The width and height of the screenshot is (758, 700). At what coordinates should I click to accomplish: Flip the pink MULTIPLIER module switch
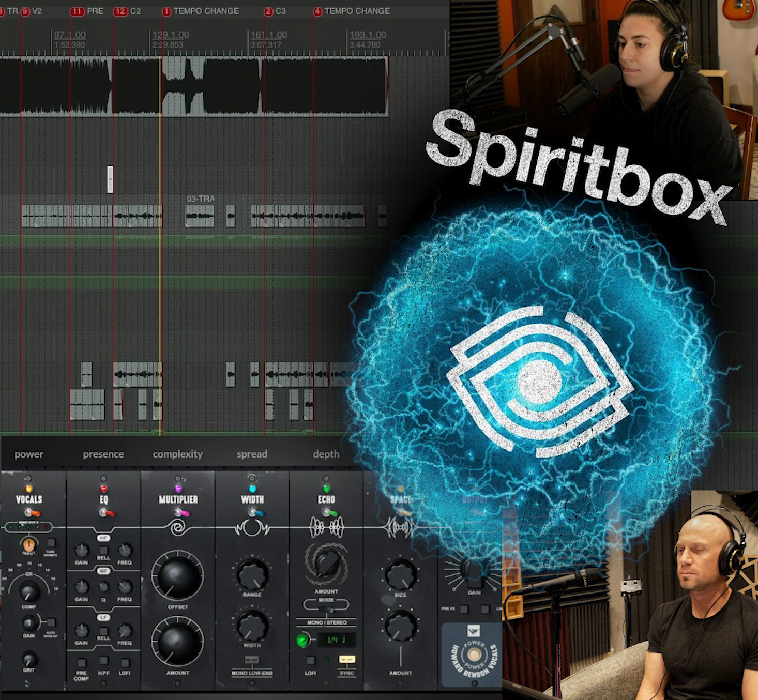coord(181,513)
